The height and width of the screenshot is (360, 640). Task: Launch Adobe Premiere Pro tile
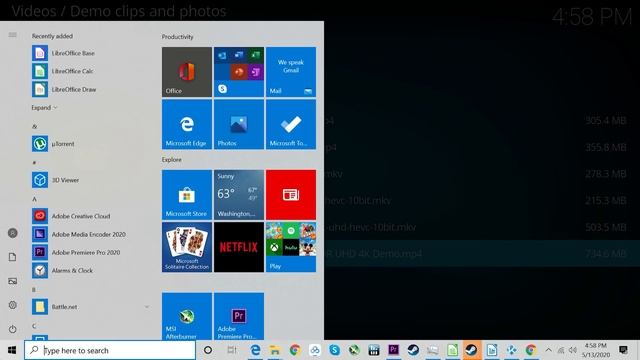pos(239,316)
